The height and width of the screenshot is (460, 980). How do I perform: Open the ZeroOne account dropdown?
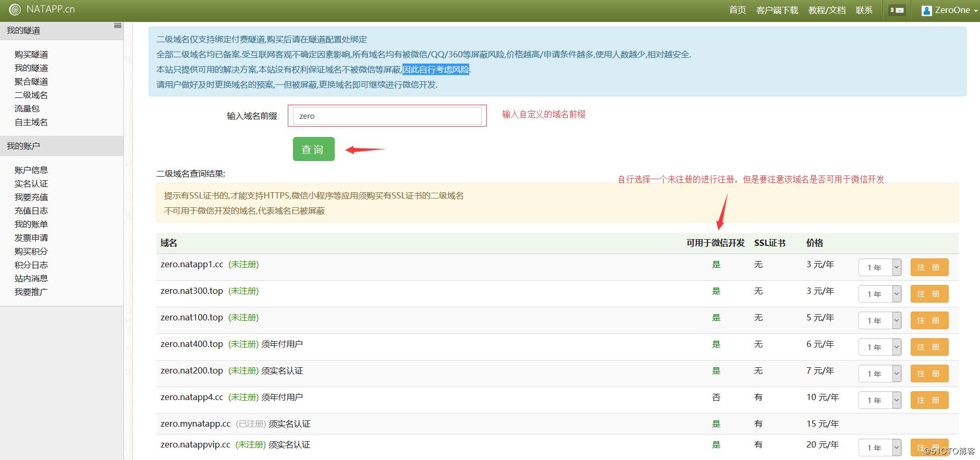(x=949, y=10)
